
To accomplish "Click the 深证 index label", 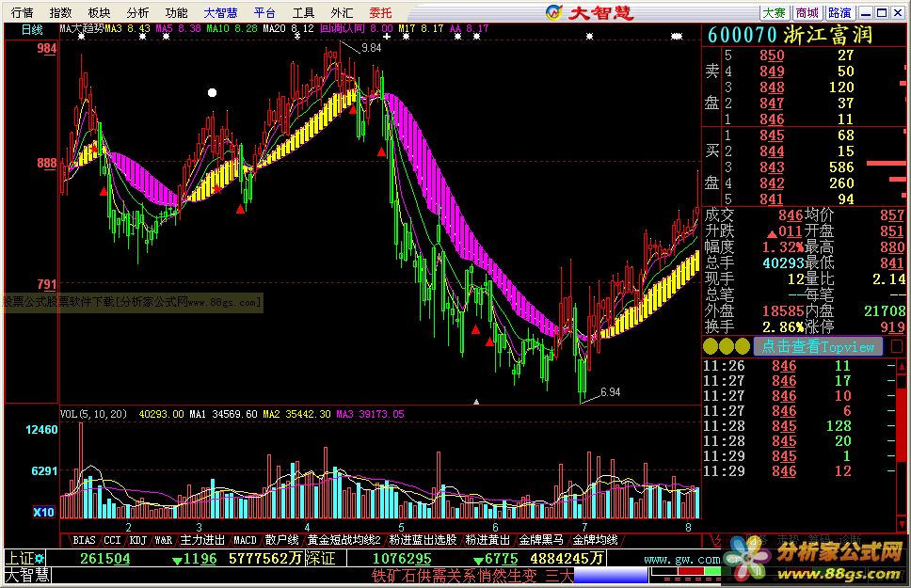I will [320, 559].
